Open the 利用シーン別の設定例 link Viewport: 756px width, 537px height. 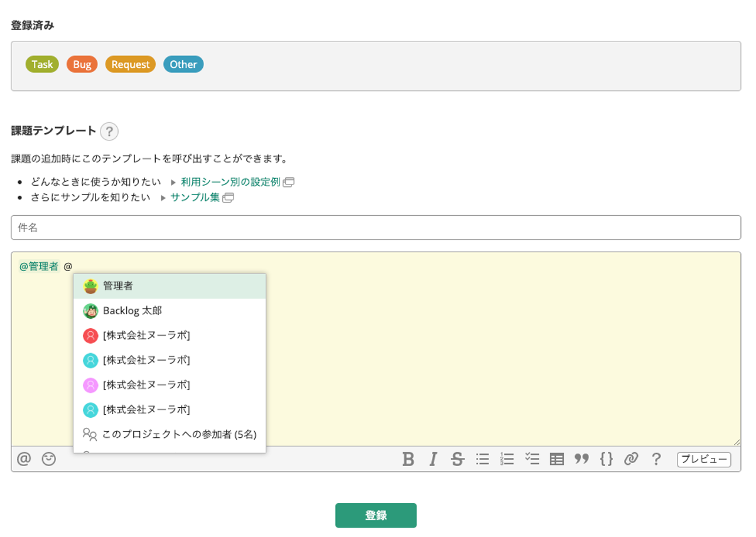click(230, 182)
